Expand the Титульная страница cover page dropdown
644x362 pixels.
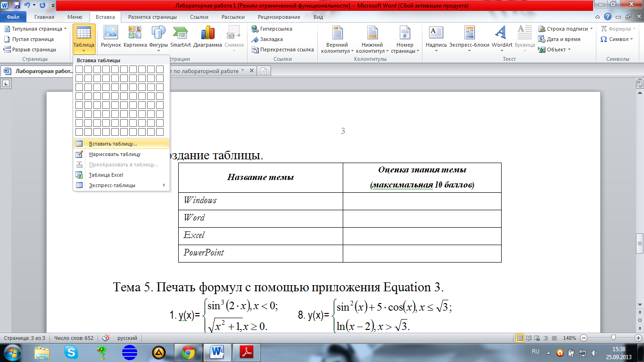[35, 29]
